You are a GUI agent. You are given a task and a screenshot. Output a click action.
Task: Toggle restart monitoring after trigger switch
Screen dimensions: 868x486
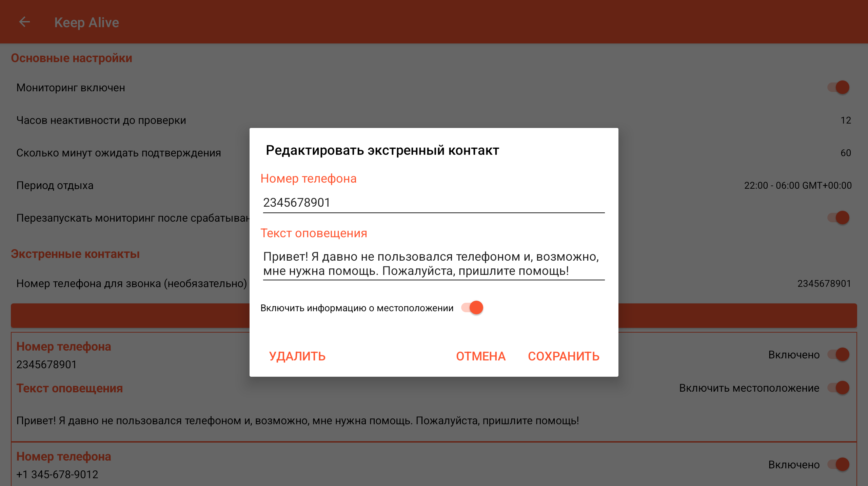point(838,218)
